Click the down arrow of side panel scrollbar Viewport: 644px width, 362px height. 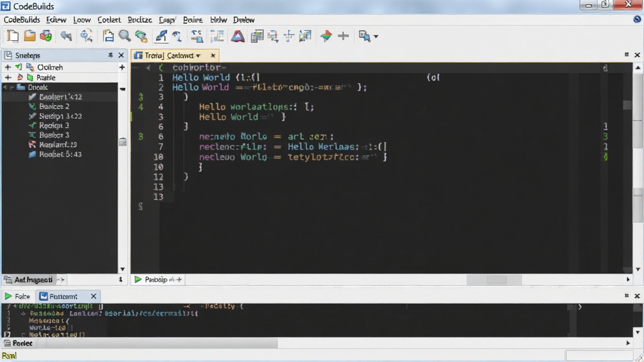[x=123, y=269]
